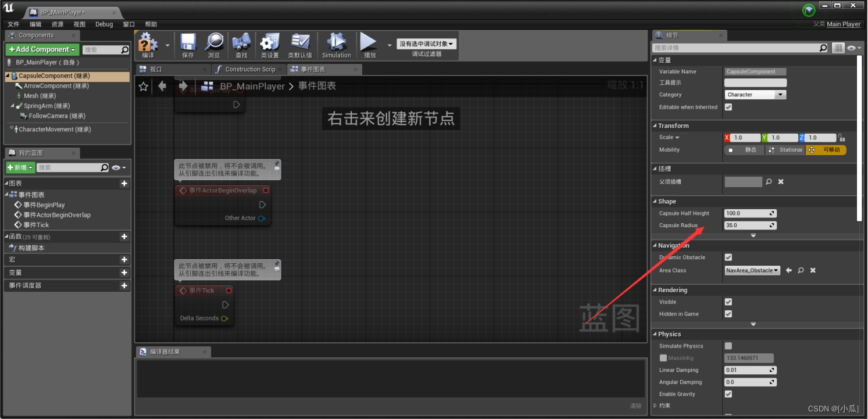Click the search icon in Details panel
The width and height of the screenshot is (868, 419).
click(823, 48)
